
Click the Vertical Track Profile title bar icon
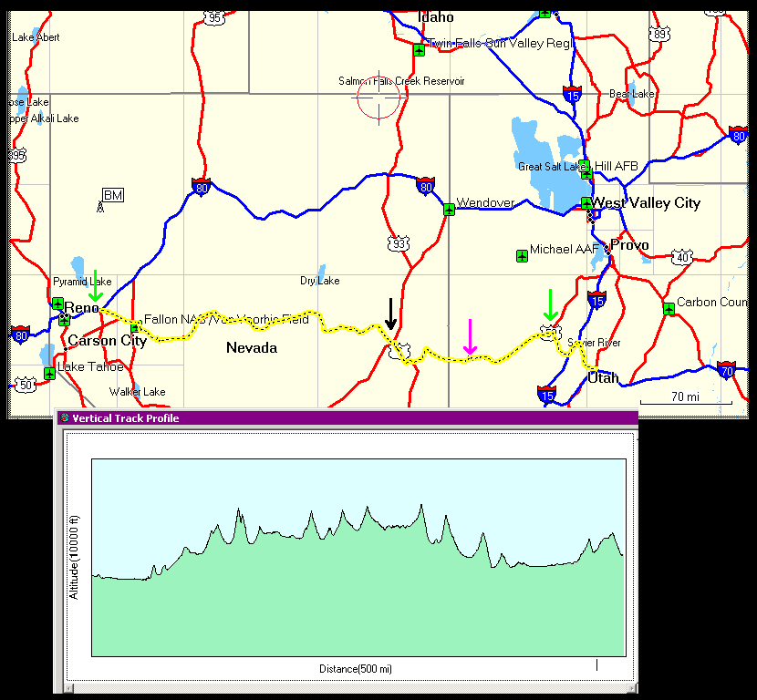64,418
